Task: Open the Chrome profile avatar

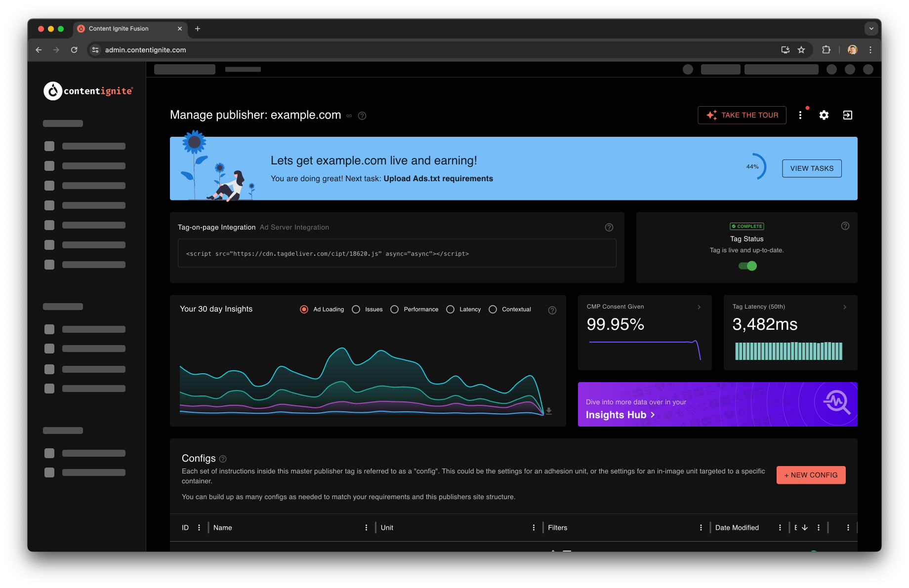Action: pyautogui.click(x=852, y=50)
